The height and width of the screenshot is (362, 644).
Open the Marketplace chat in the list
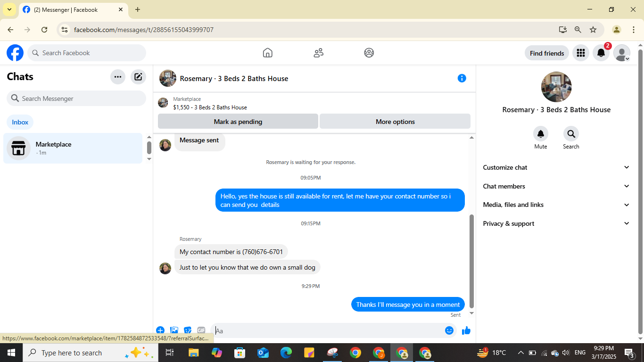click(73, 148)
